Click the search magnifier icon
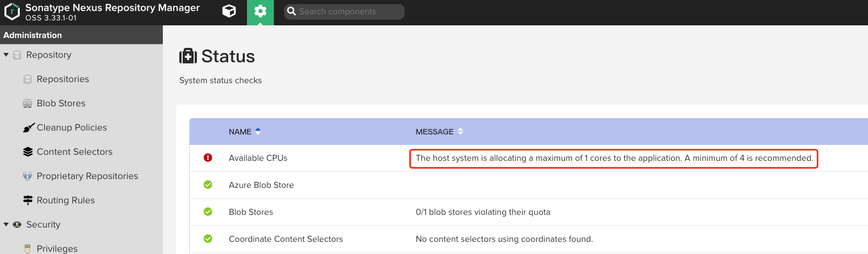The image size is (868, 254). (292, 12)
